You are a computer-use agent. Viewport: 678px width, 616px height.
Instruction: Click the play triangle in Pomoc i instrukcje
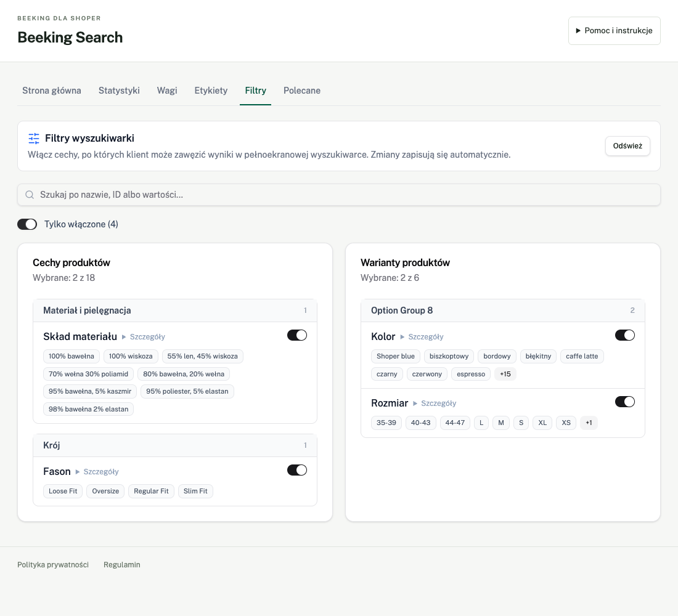point(578,31)
